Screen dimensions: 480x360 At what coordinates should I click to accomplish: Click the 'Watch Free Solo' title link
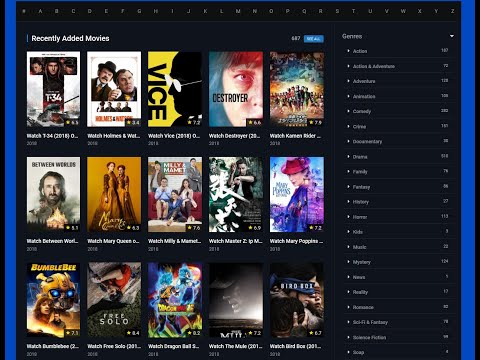click(114, 346)
